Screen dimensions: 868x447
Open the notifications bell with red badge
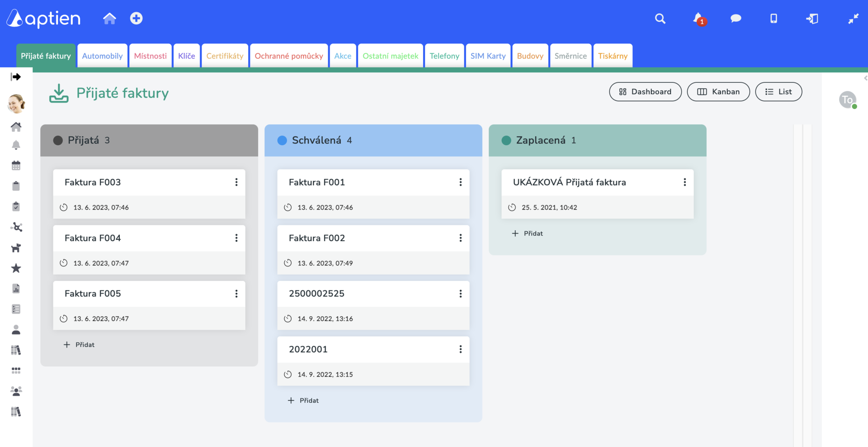pyautogui.click(x=699, y=19)
